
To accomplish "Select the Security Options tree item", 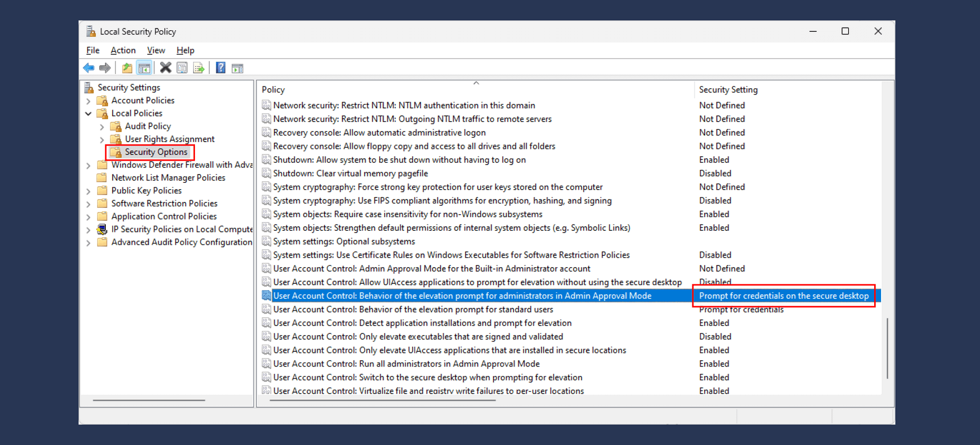I will coord(156,152).
